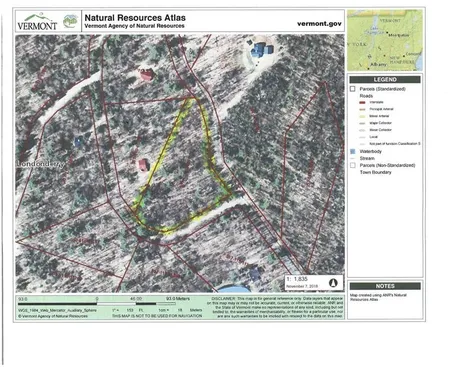Click the blue Waterbody legend swatch

click(x=353, y=151)
